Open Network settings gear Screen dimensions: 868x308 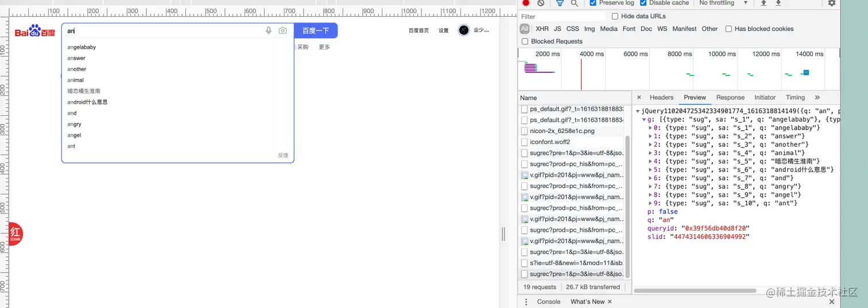coord(832,3)
